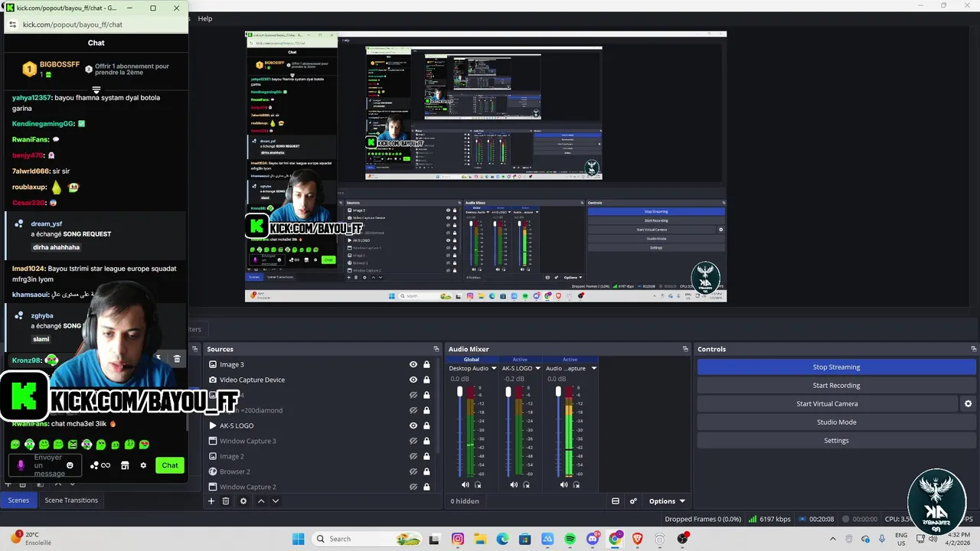Open AK-S LOGO mixer channel dropdown
The width and height of the screenshot is (980, 551).
(x=538, y=368)
